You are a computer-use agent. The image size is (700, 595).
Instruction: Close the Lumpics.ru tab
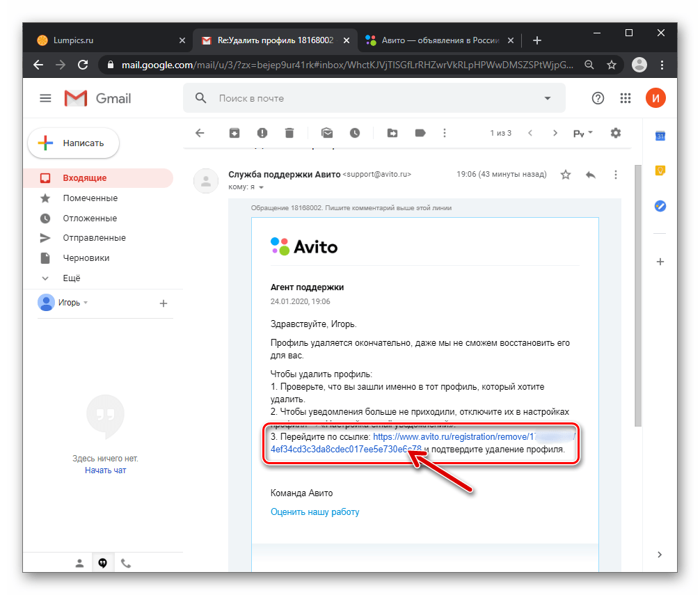[x=182, y=40]
